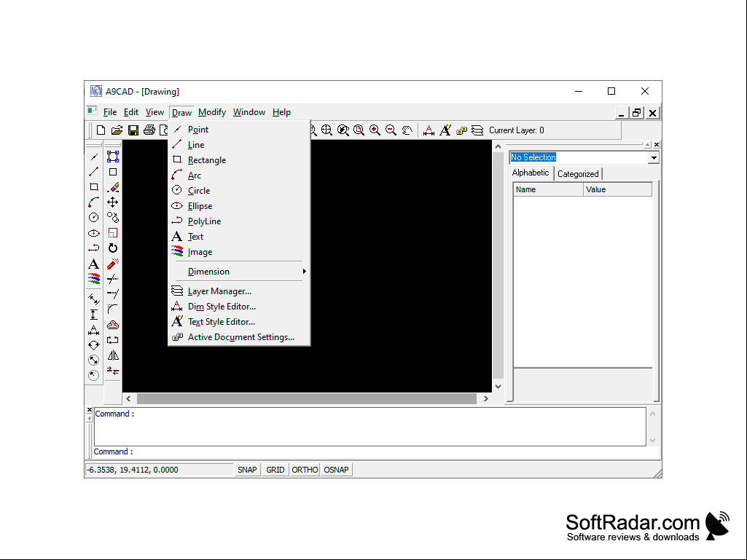The width and height of the screenshot is (747, 560).
Task: Select the Ellipse tool in the left toolbar
Action: 94,233
